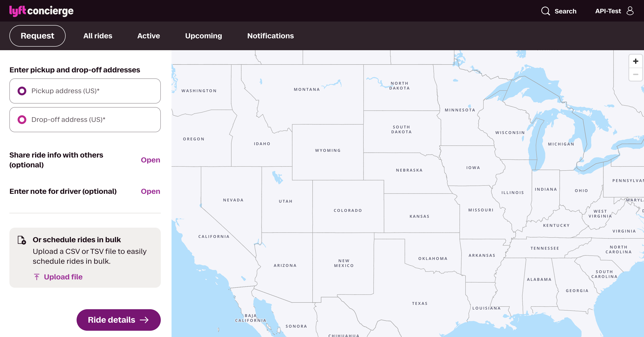Click the Lyft concierge logo
Image resolution: width=644 pixels, height=337 pixels.
[41, 11]
